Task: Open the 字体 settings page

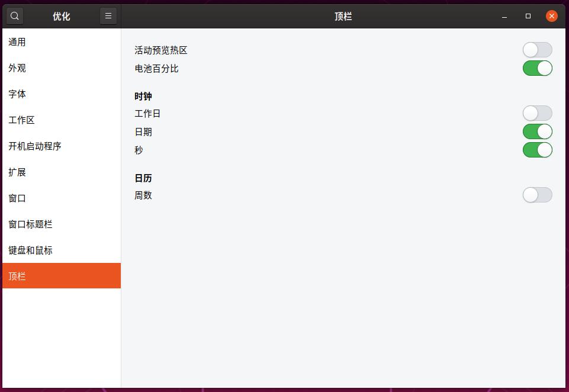Action: coord(62,94)
